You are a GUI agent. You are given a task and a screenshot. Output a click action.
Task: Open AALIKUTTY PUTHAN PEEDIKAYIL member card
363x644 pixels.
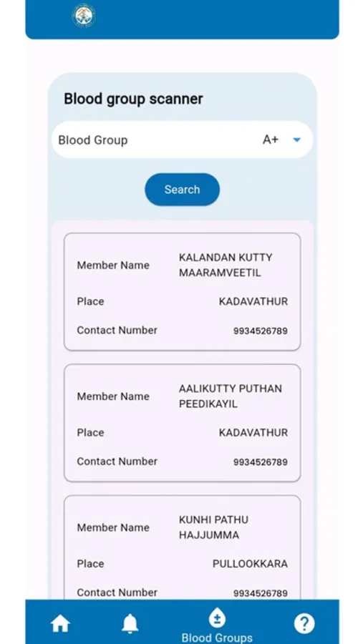click(182, 423)
